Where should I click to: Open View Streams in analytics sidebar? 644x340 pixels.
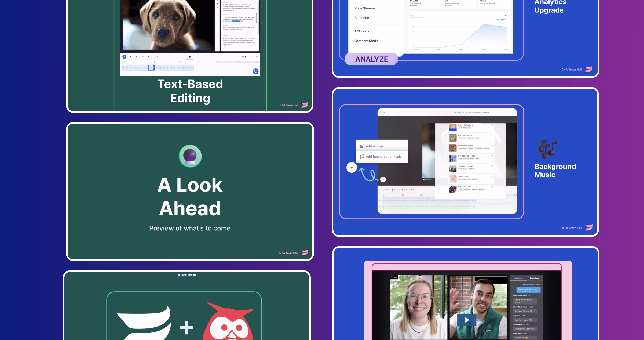365,8
